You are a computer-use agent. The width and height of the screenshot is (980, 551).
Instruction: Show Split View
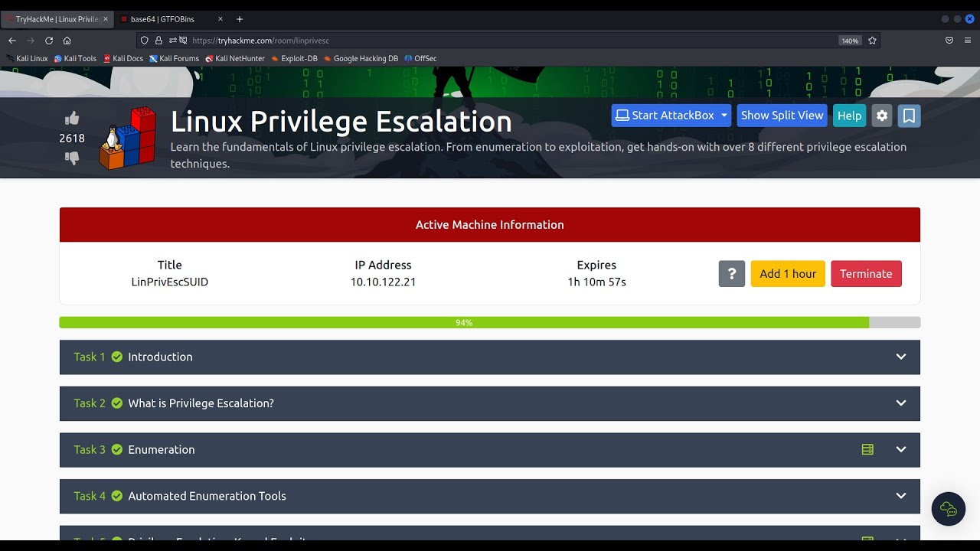tap(782, 116)
